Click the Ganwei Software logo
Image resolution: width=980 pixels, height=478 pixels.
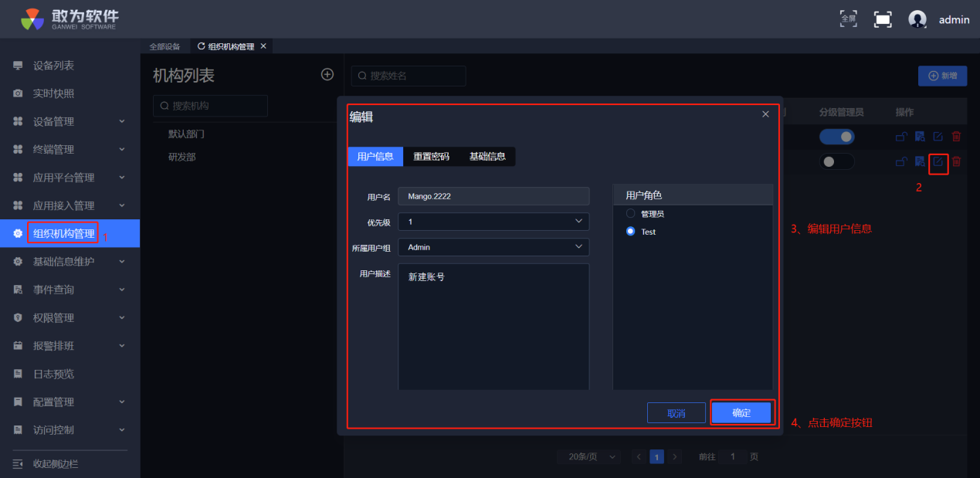(x=70, y=19)
